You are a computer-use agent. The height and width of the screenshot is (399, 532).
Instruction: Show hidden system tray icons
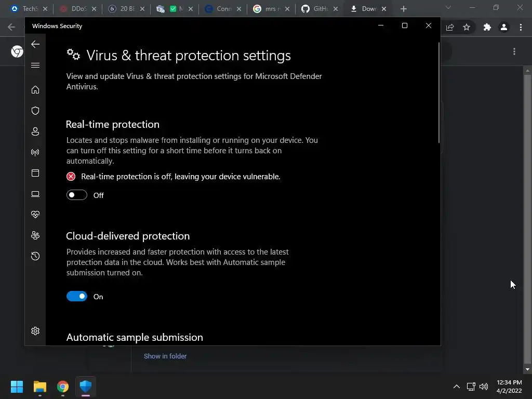point(457,387)
